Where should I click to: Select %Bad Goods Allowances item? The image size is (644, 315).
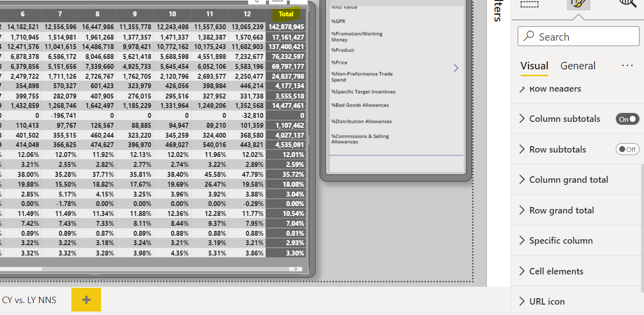click(x=360, y=105)
